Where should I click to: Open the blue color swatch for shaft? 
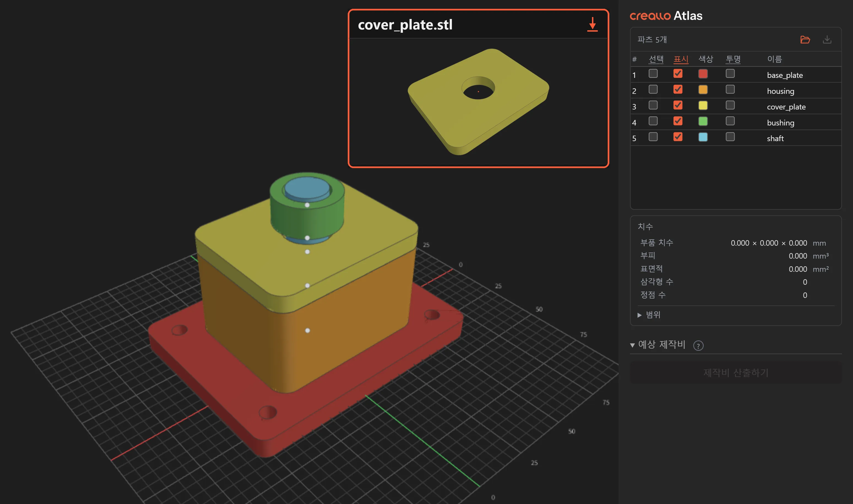[703, 137]
